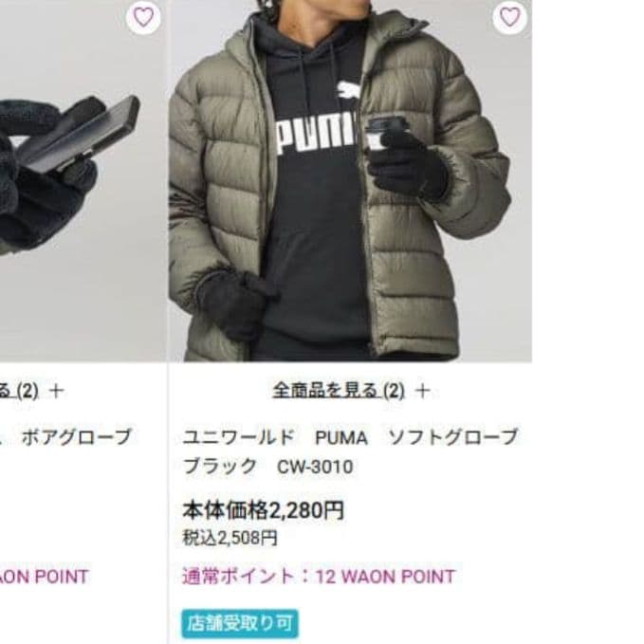Image resolution: width=644 pixels, height=644 pixels.
Task: Select the 本体価格2,280円 price text
Action: [x=264, y=510]
